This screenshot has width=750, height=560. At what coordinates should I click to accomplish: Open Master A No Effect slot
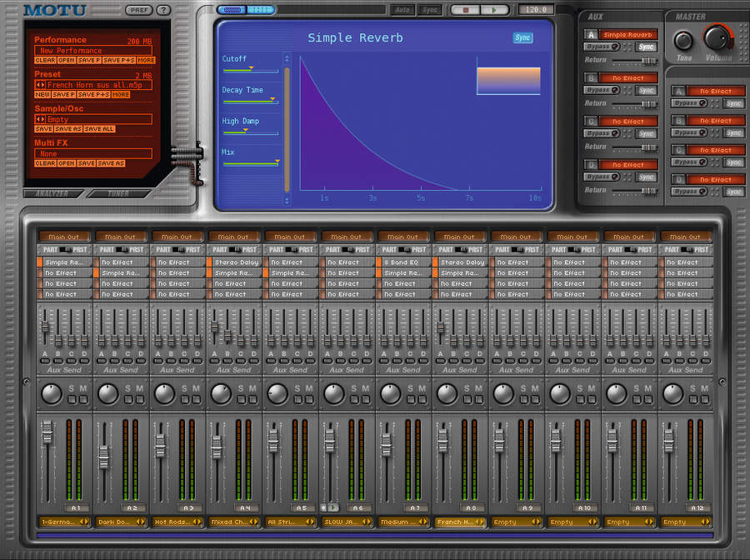coord(715,91)
